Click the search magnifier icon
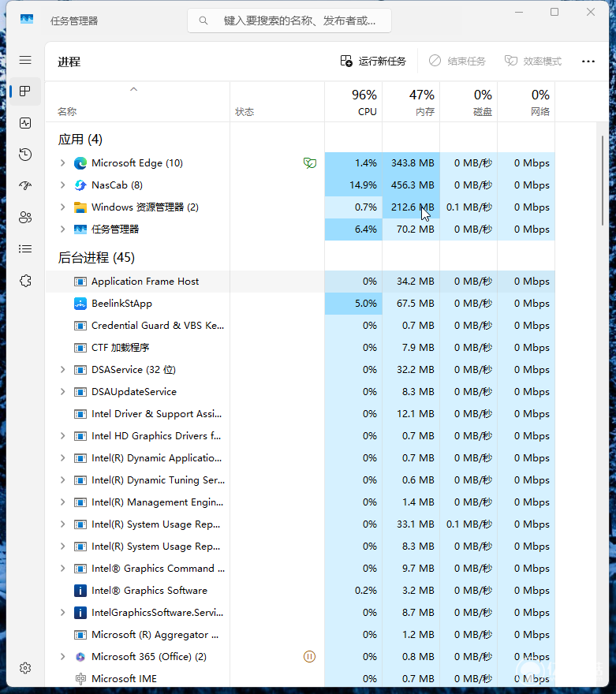The height and width of the screenshot is (694, 616). 203,21
